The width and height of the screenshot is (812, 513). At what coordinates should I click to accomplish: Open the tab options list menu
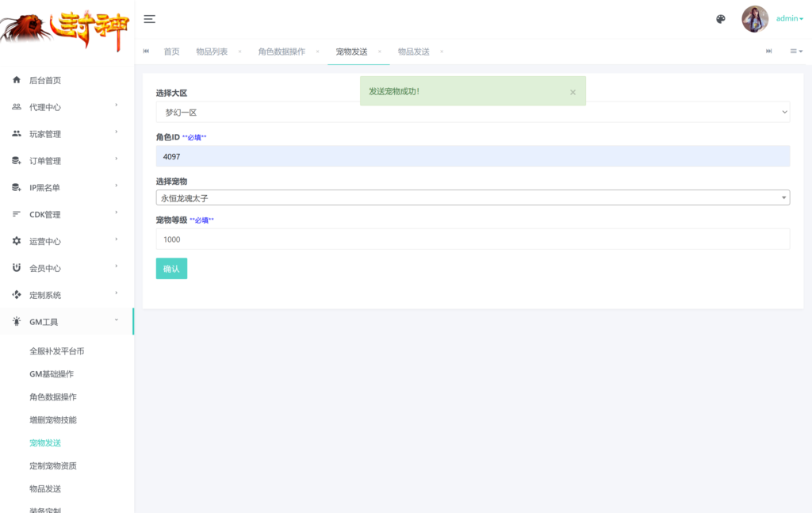[x=796, y=52]
